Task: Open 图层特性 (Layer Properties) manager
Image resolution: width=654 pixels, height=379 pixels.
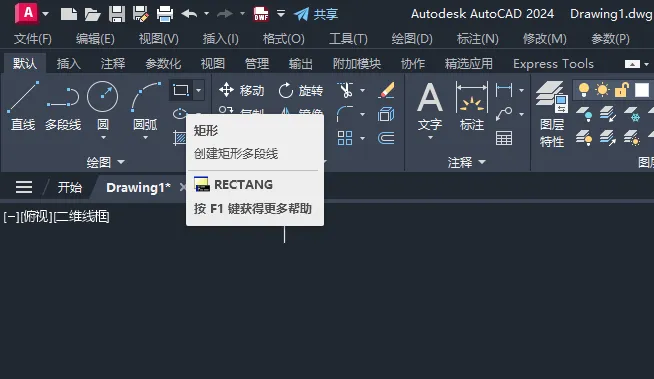Action: coord(552,114)
